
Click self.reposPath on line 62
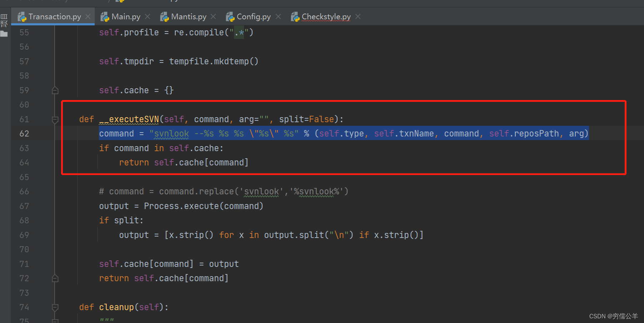pos(524,134)
